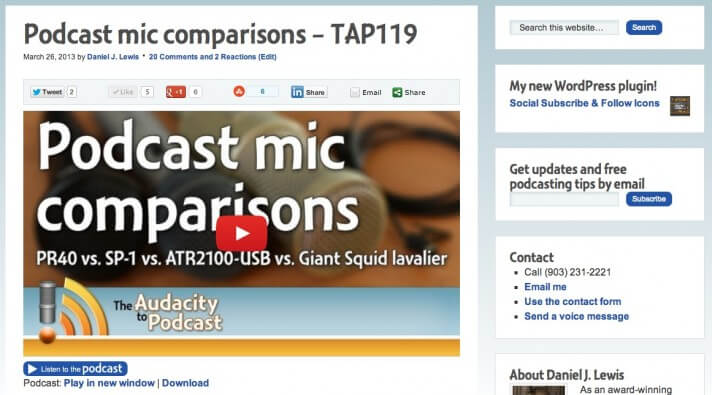Click the Email share icon
The width and height of the screenshot is (712, 395).
click(x=355, y=93)
